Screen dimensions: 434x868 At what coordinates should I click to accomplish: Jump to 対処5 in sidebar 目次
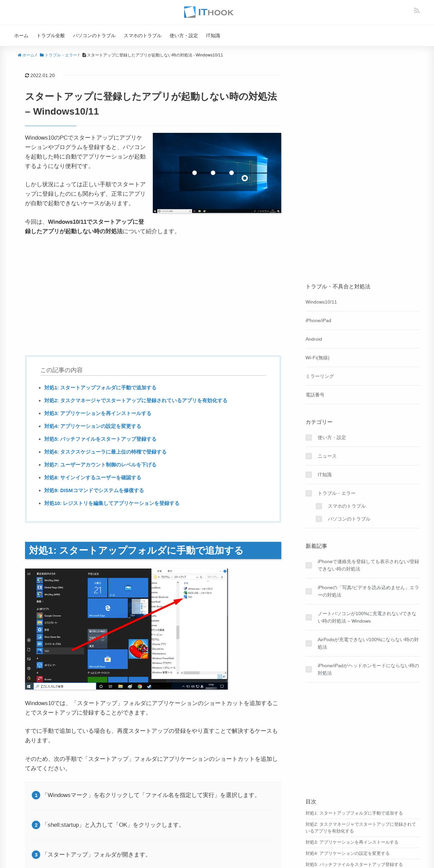354,865
